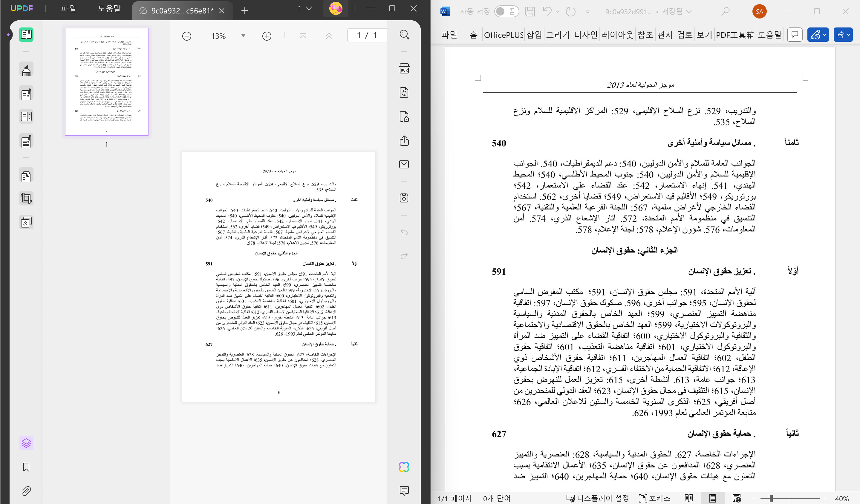Click the UPDF AI assistant icon

coord(404,467)
